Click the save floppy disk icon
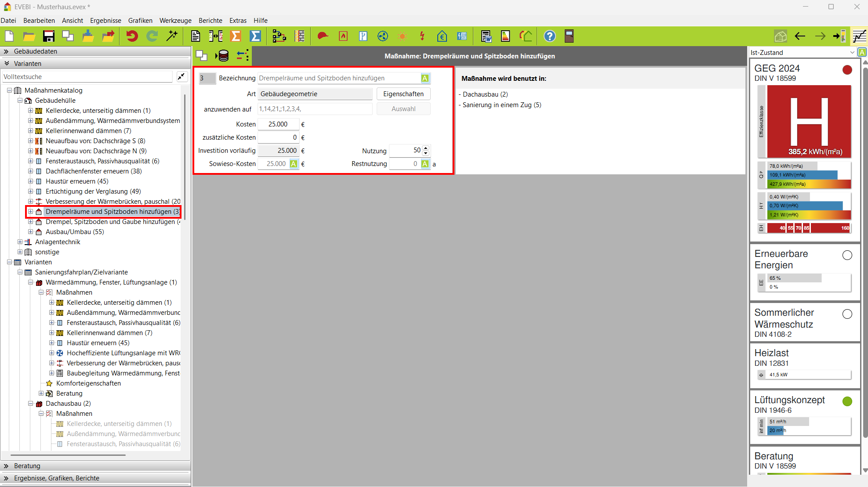The image size is (868, 487). coord(48,36)
